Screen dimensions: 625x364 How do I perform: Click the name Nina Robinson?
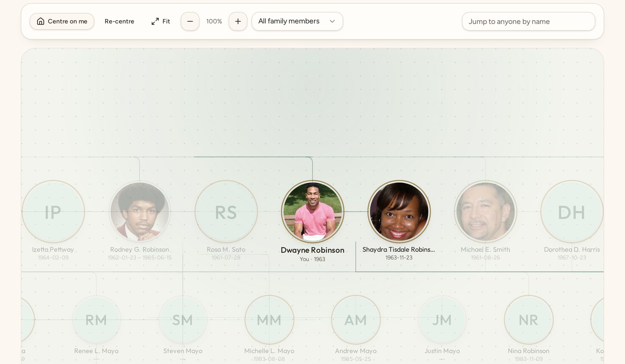coord(529,351)
